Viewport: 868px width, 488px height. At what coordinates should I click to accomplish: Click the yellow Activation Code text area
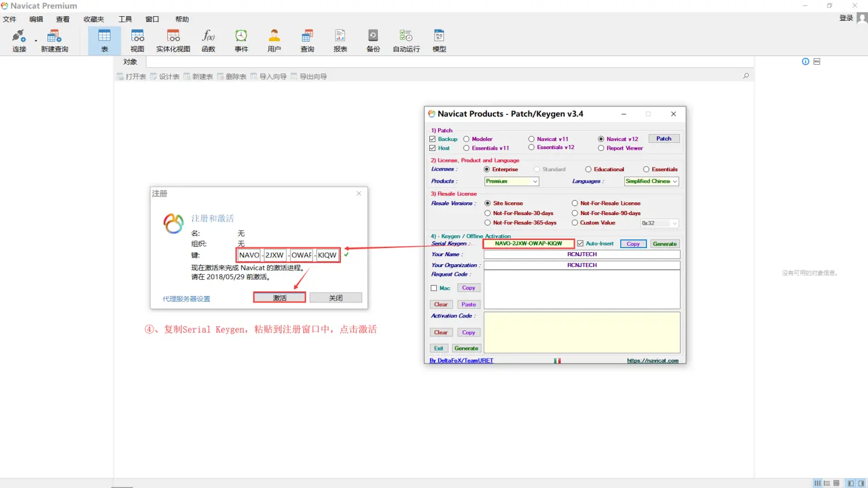582,332
